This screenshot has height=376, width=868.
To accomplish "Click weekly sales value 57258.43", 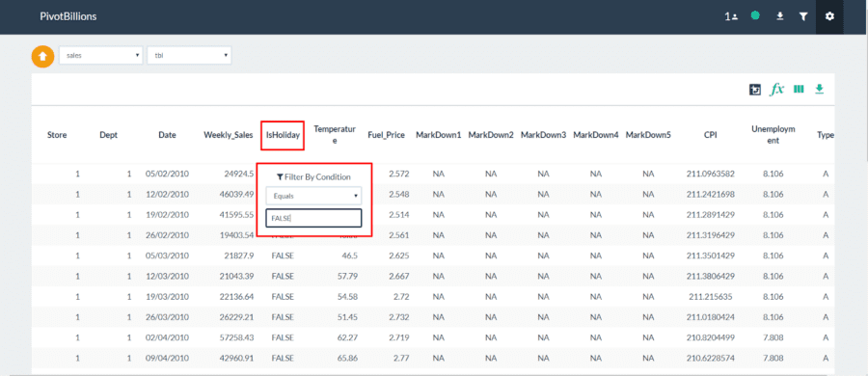I will point(236,337).
